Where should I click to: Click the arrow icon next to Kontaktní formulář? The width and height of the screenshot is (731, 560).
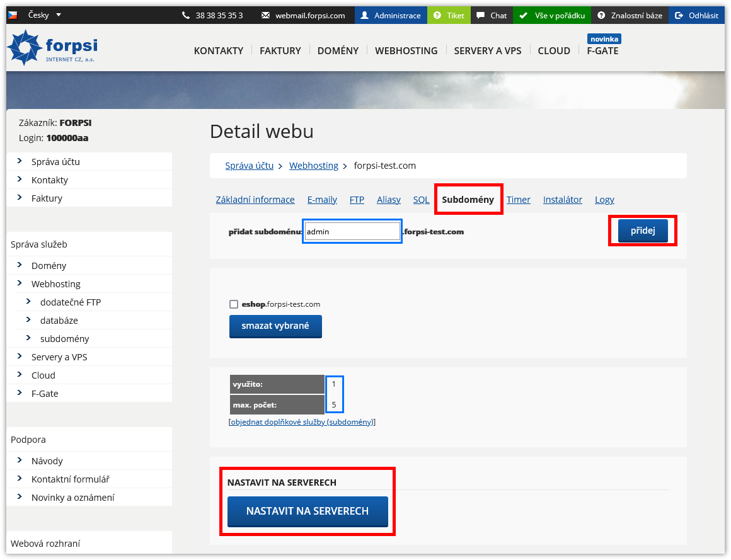coord(20,478)
